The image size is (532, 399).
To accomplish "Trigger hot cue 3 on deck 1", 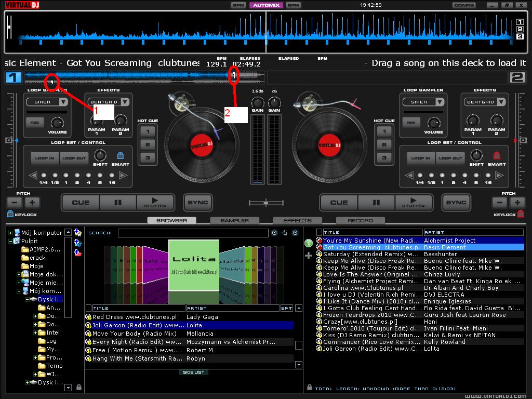I will tap(148, 157).
